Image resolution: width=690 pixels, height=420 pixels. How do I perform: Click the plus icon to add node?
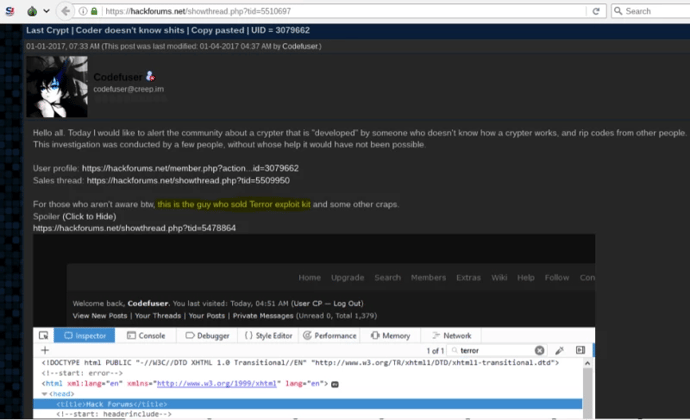pos(44,351)
